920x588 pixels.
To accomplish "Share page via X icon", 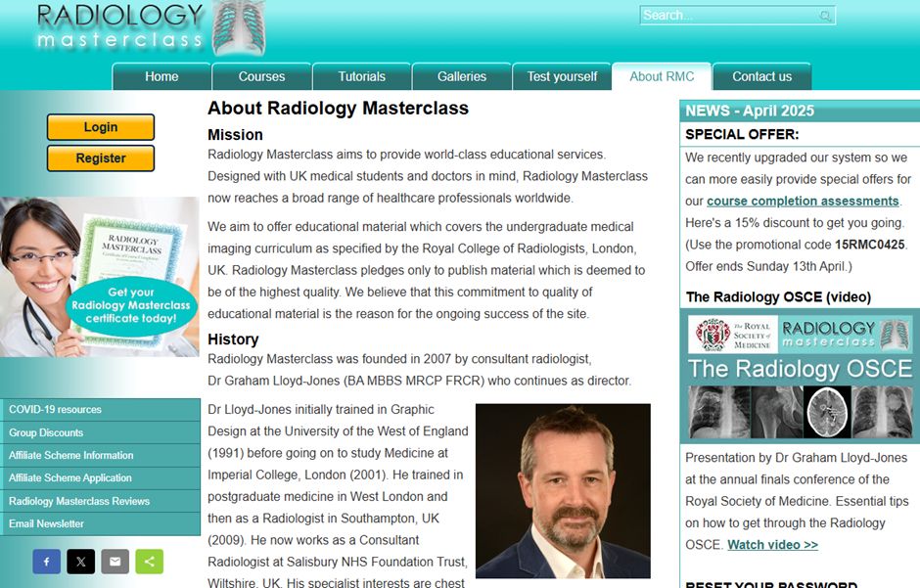I will click(81, 562).
